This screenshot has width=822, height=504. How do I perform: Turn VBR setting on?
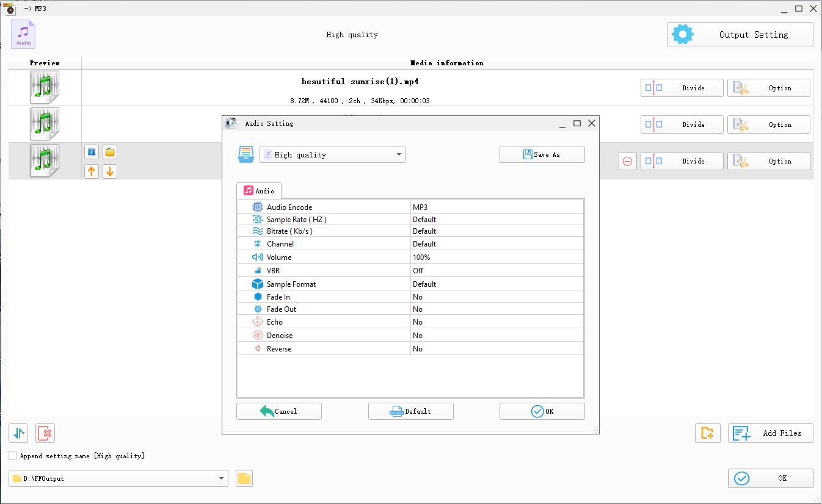tap(495, 270)
